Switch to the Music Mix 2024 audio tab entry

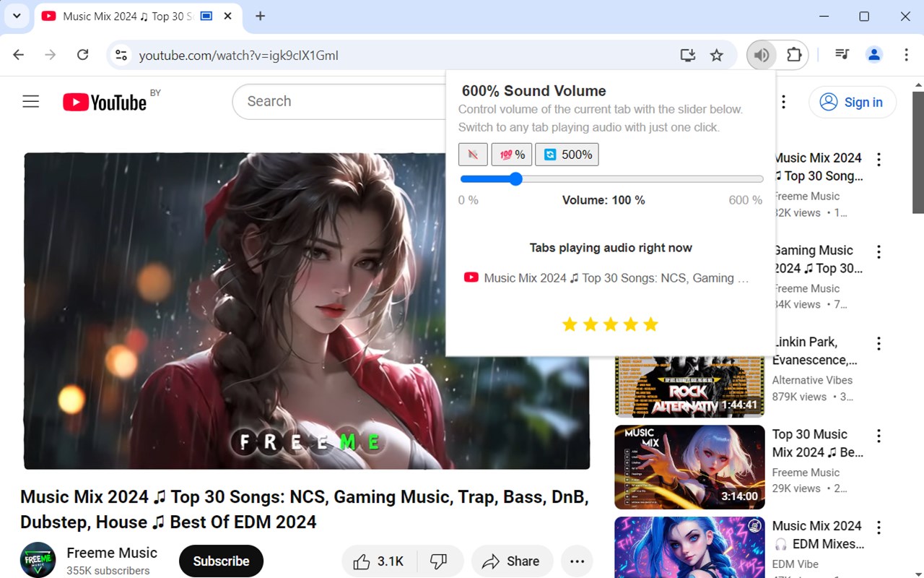click(611, 278)
